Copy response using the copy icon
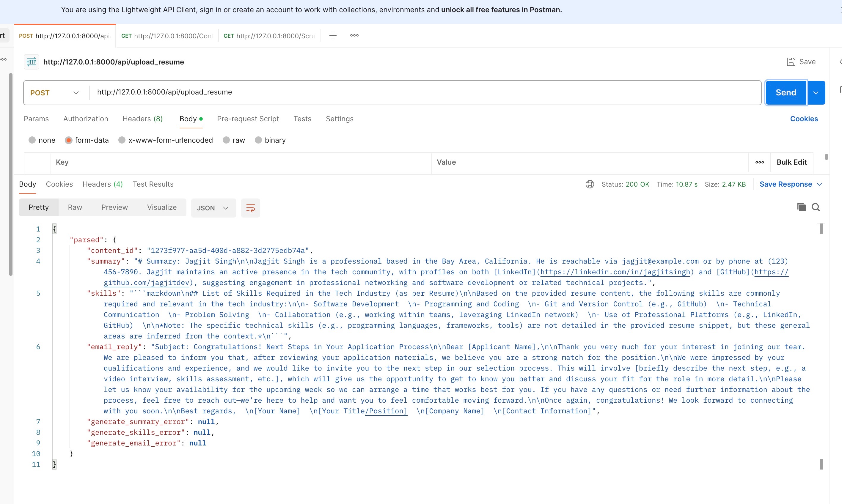 click(801, 207)
